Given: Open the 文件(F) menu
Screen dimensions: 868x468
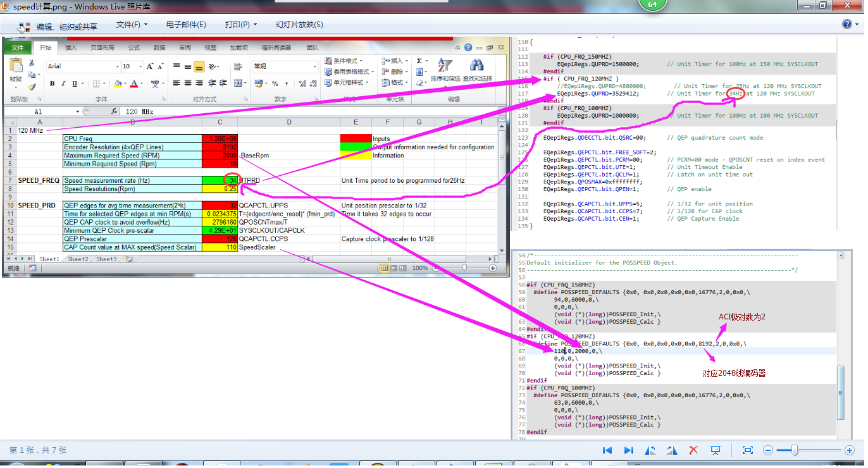Looking at the screenshot, I should (x=132, y=25).
